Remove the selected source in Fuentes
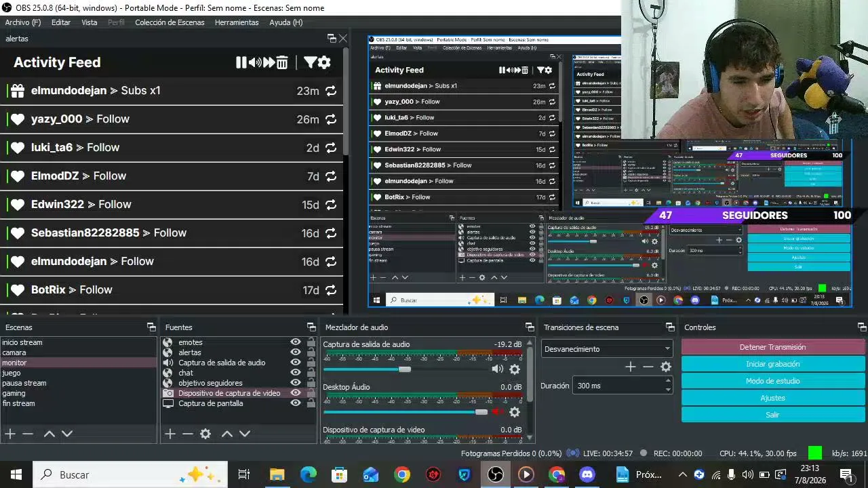This screenshot has width=868, height=488. point(188,434)
